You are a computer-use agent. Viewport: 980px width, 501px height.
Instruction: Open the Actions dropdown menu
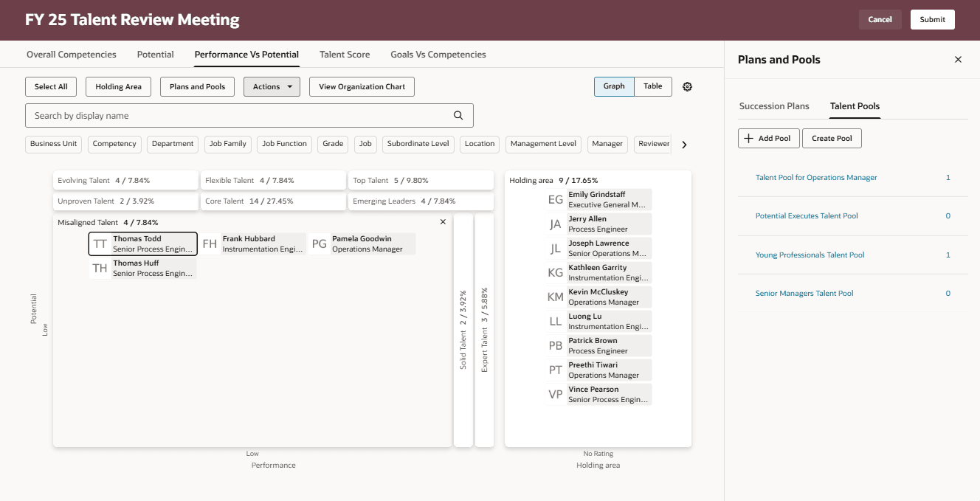pos(272,86)
